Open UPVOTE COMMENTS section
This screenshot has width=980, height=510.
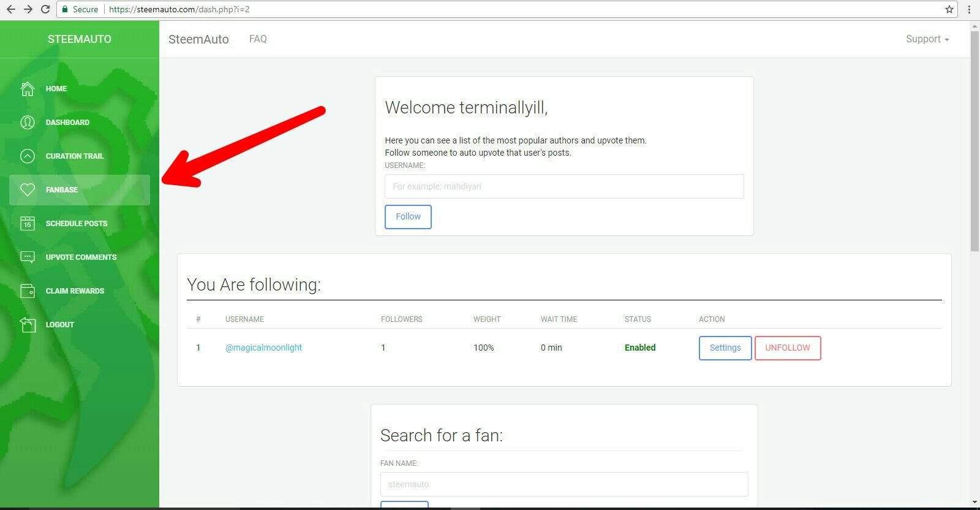click(x=80, y=257)
